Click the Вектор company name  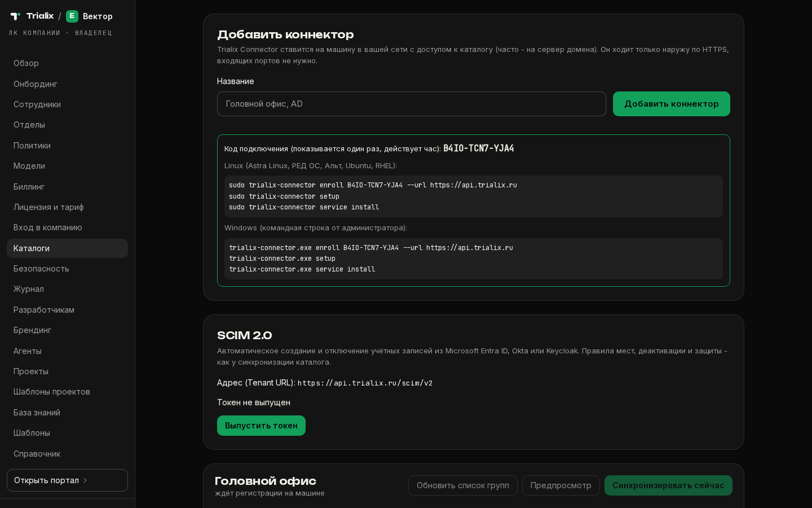click(x=98, y=16)
